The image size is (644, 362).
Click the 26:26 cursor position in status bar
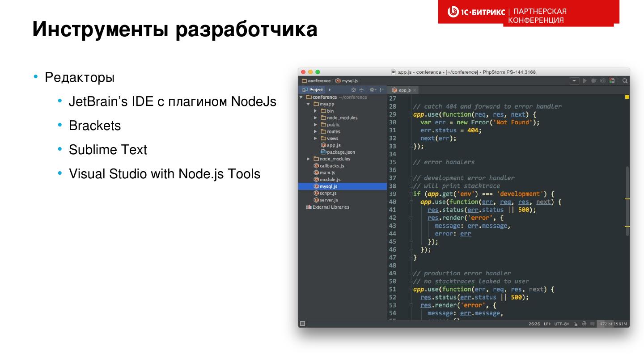coord(534,324)
